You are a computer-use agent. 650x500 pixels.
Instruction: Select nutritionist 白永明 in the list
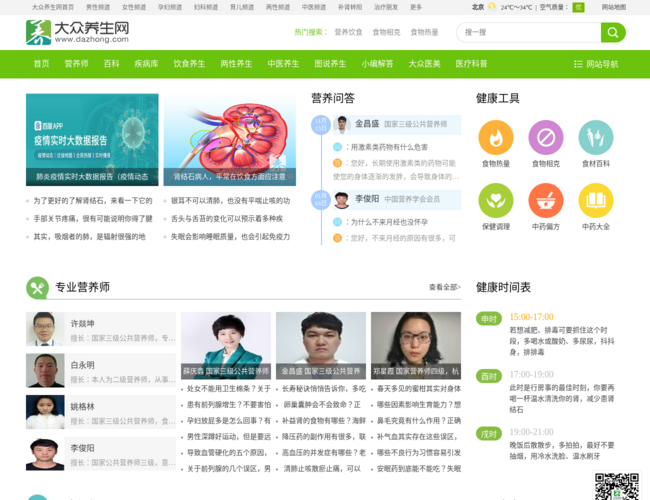tap(101, 371)
